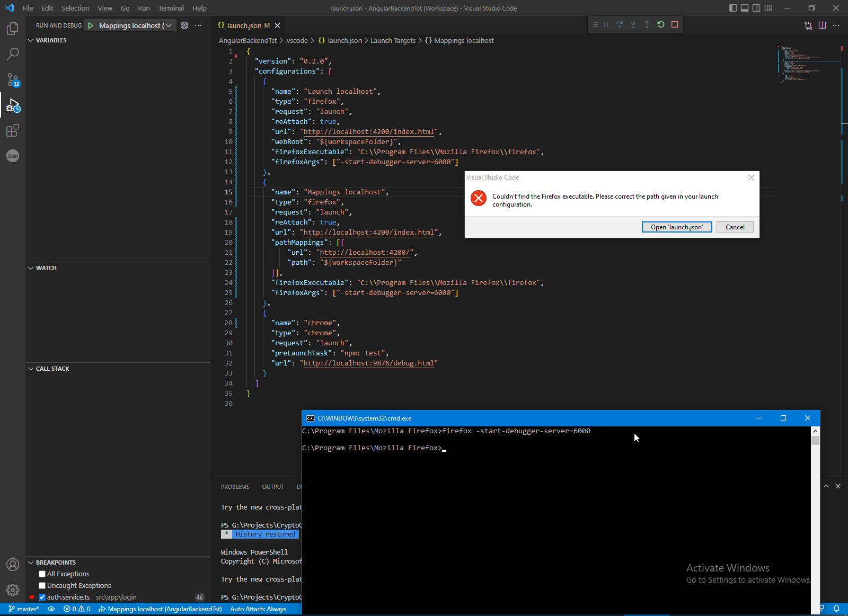Open the Run and Debug view icon
848x616 pixels.
pyautogui.click(x=13, y=105)
